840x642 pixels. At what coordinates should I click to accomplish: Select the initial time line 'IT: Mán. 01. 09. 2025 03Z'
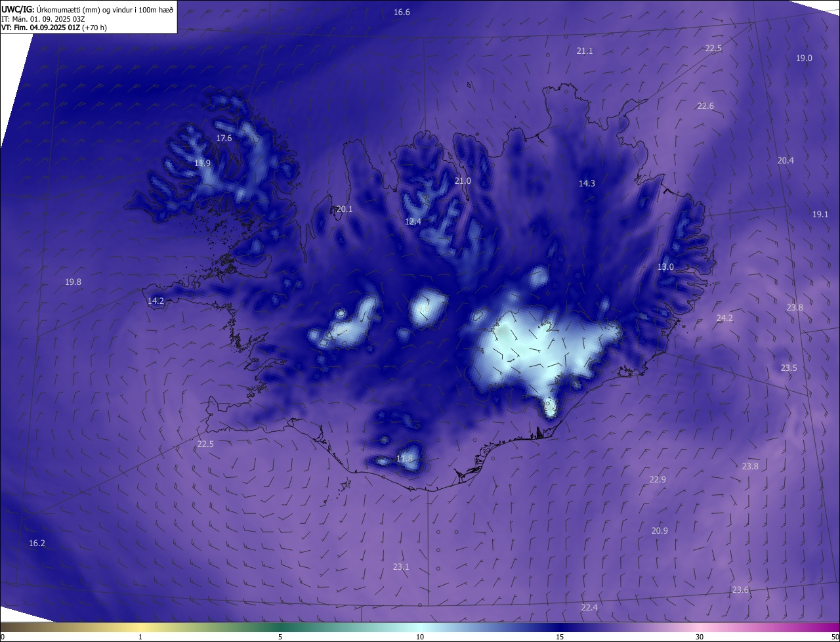point(42,19)
